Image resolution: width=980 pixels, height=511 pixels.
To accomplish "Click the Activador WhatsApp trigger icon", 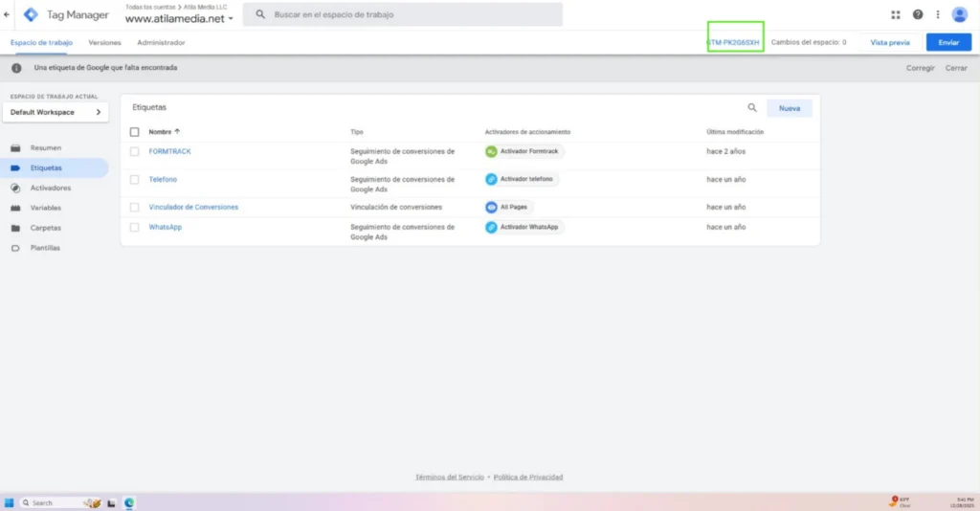I will 491,228.
